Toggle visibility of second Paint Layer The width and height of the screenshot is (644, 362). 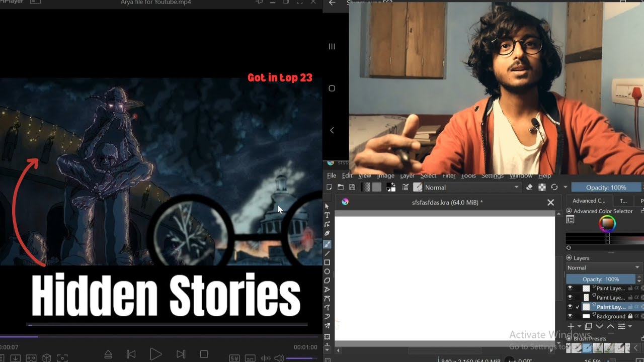coord(570,297)
